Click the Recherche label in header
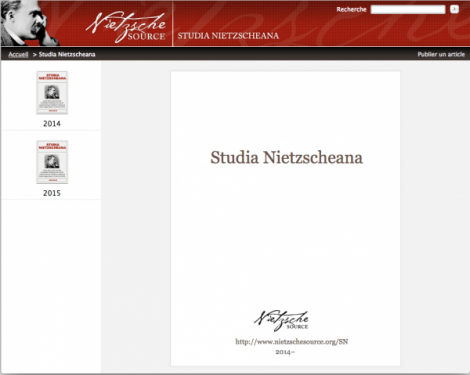 click(x=351, y=10)
